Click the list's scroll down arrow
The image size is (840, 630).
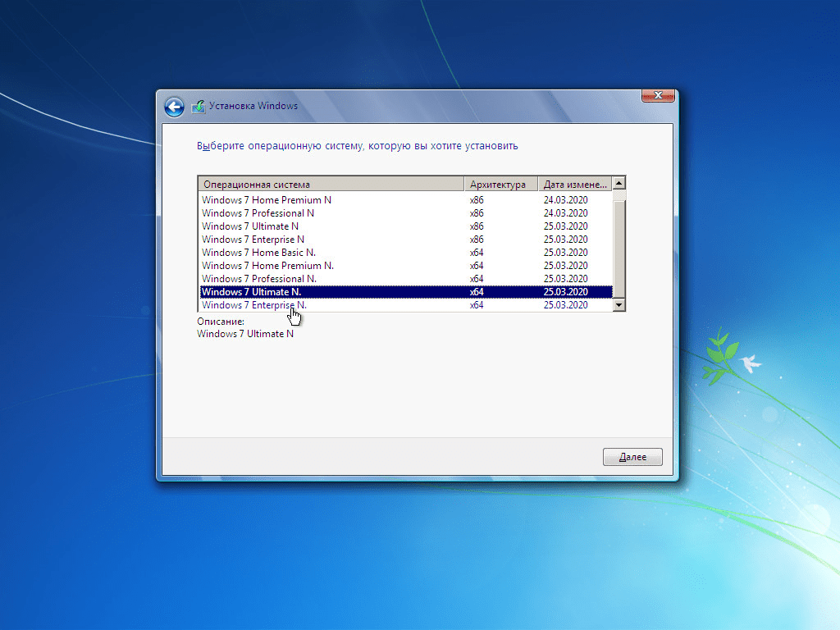(619, 305)
